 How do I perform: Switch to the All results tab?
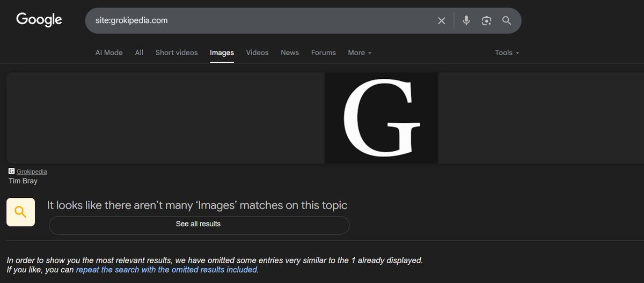click(139, 53)
